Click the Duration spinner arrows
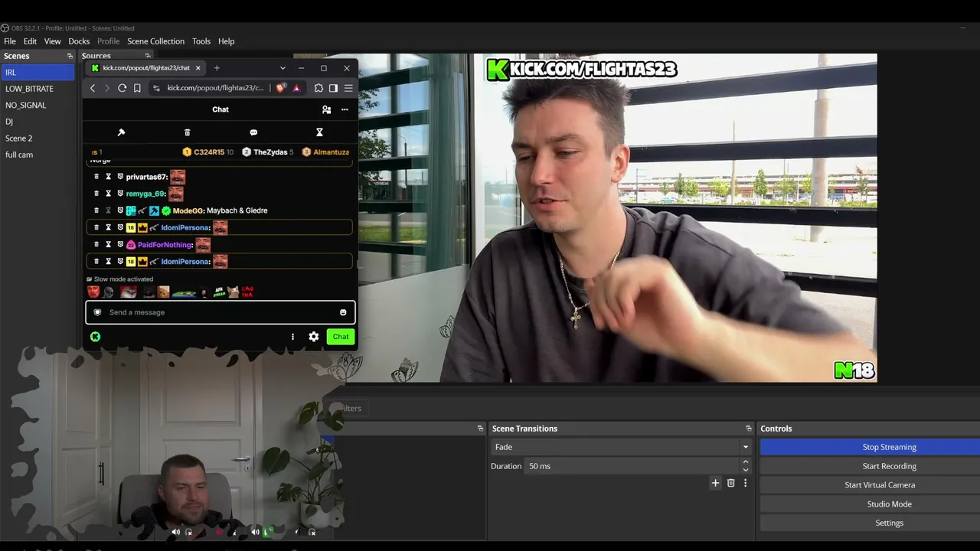Screen dimensions: 980x551 (x=745, y=466)
